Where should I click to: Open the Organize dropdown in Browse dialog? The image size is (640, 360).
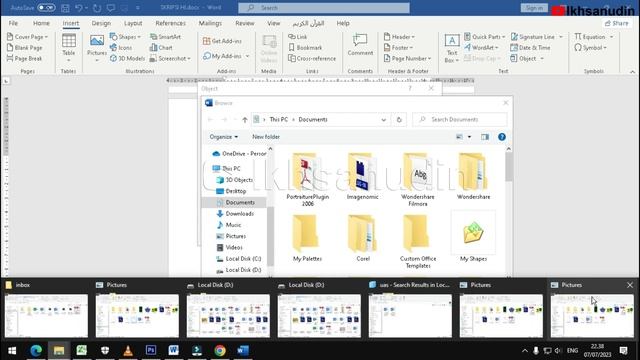tap(224, 137)
